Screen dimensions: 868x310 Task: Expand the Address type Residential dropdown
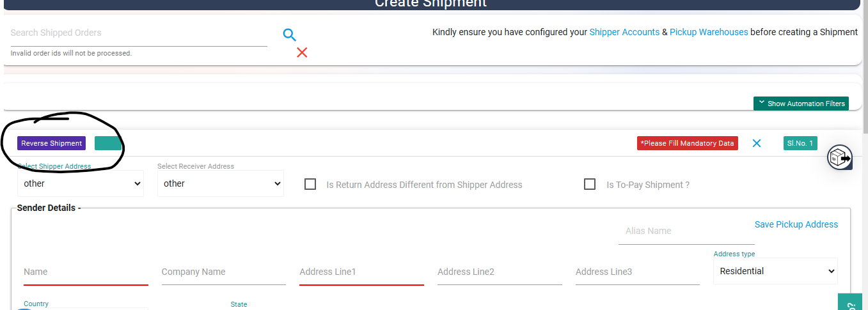pos(775,271)
